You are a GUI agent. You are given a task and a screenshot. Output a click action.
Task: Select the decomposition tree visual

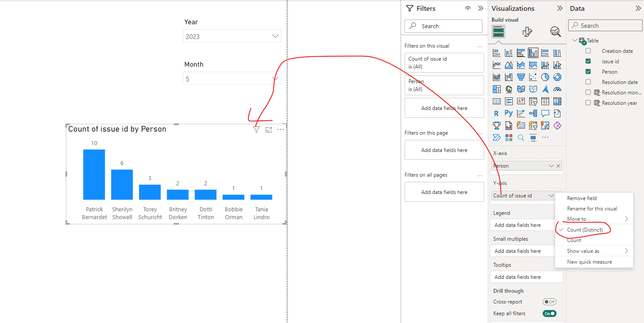pos(533,113)
